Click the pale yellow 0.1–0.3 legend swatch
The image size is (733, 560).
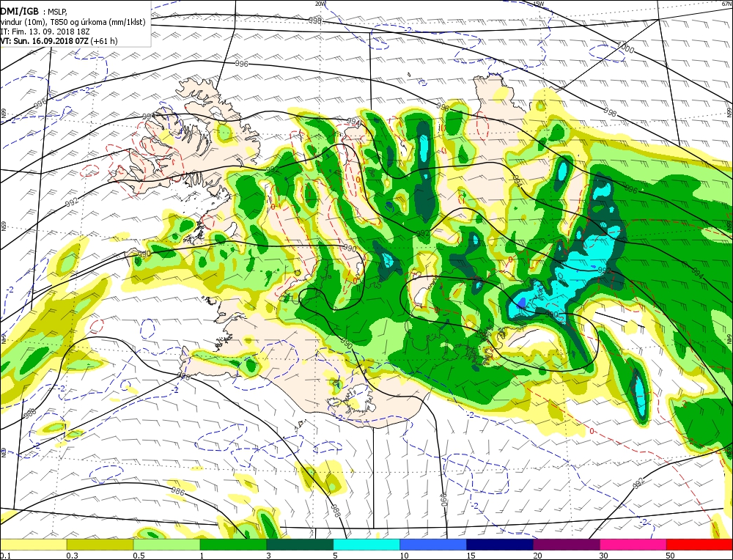(x=33, y=545)
